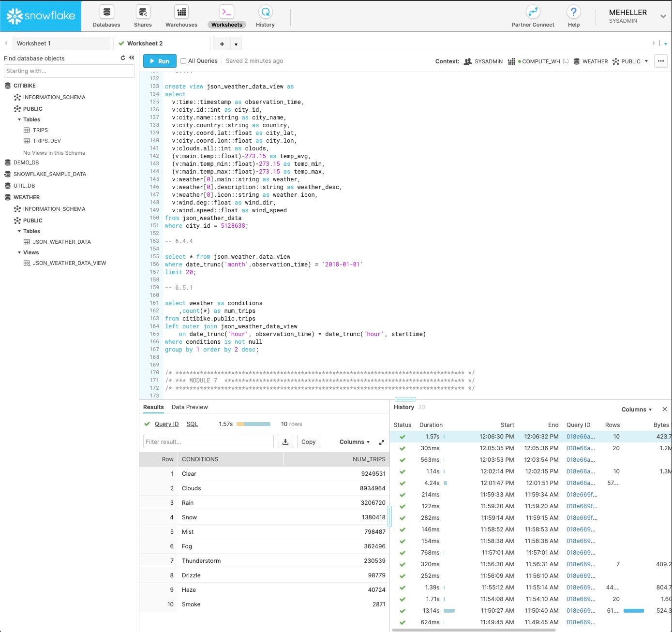The height and width of the screenshot is (632, 672).
Task: Click the CITIBIKE database icon
Action: pyautogui.click(x=8, y=86)
